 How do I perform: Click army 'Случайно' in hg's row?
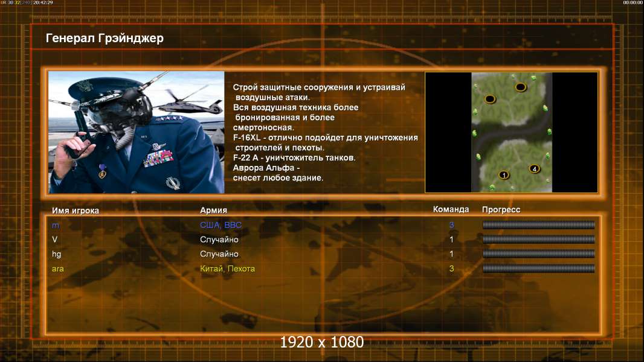[x=219, y=254]
